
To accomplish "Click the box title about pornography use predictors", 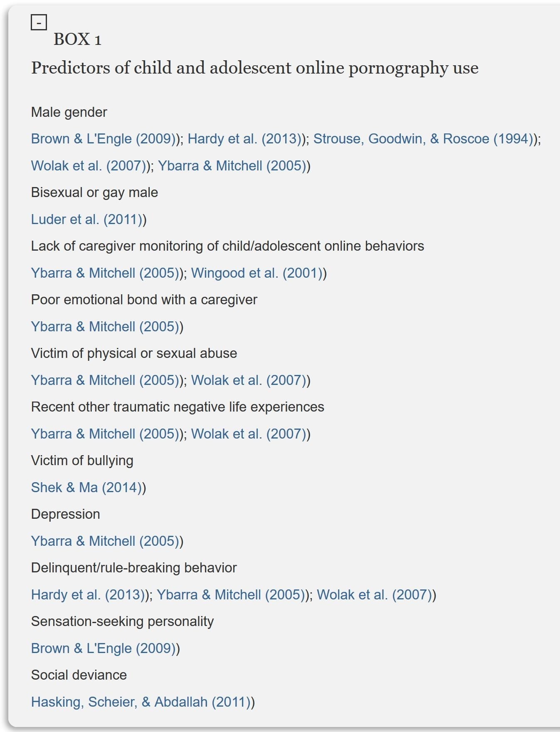I will tap(254, 68).
